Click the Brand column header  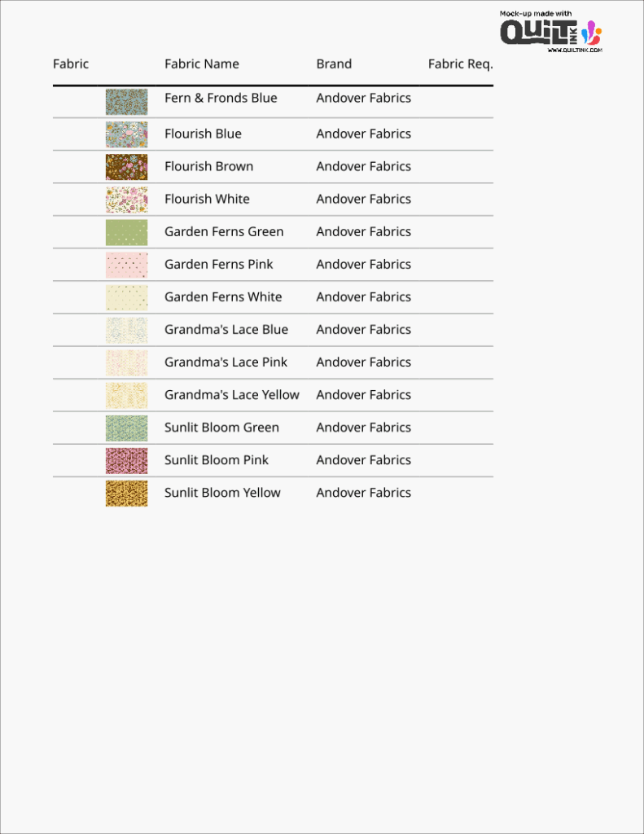pos(334,64)
